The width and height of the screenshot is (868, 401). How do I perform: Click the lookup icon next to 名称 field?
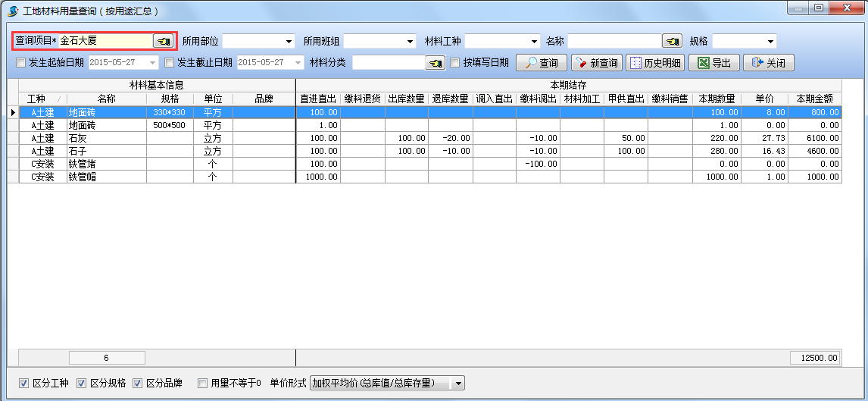pyautogui.click(x=672, y=41)
